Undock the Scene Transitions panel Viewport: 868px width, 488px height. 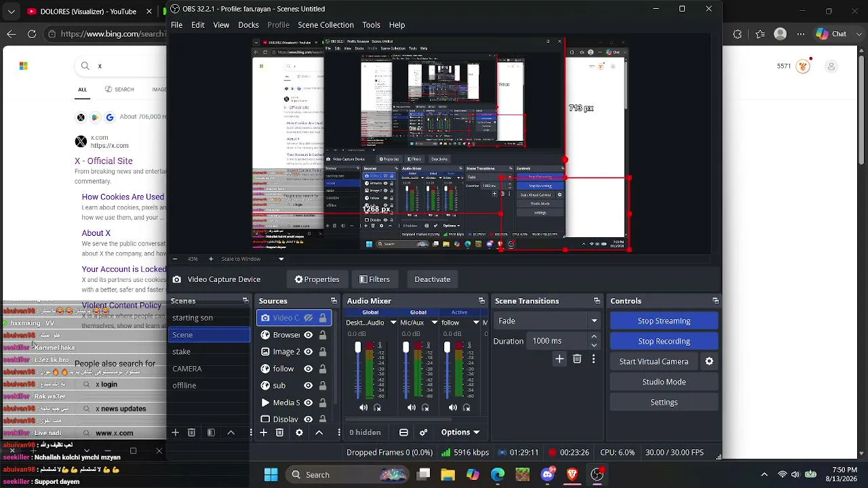pos(597,301)
